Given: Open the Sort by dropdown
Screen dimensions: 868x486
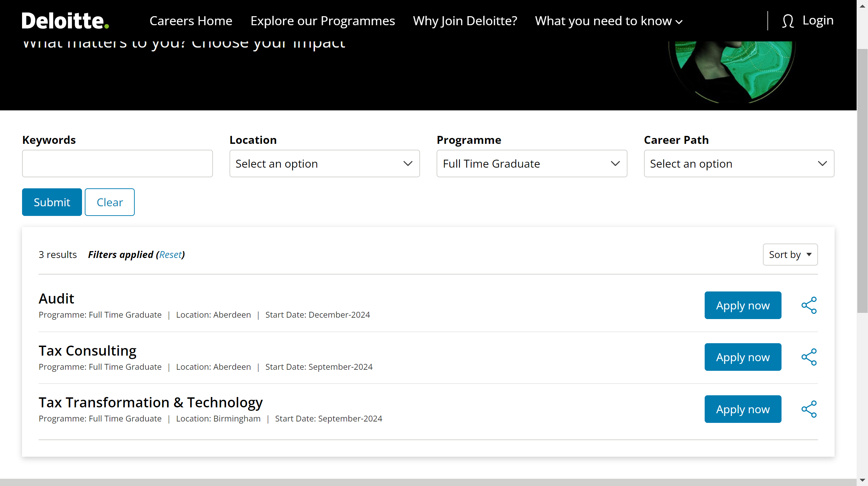Looking at the screenshot, I should (790, 255).
